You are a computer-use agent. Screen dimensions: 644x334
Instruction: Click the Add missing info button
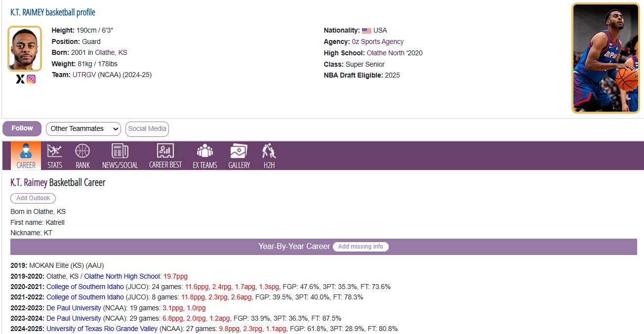pos(361,247)
